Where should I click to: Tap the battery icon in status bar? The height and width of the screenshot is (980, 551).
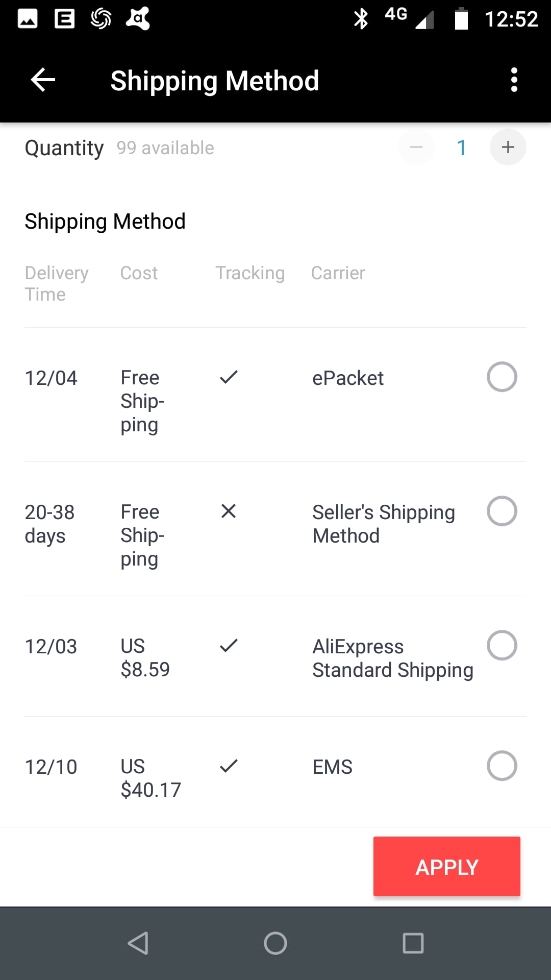pos(461,19)
